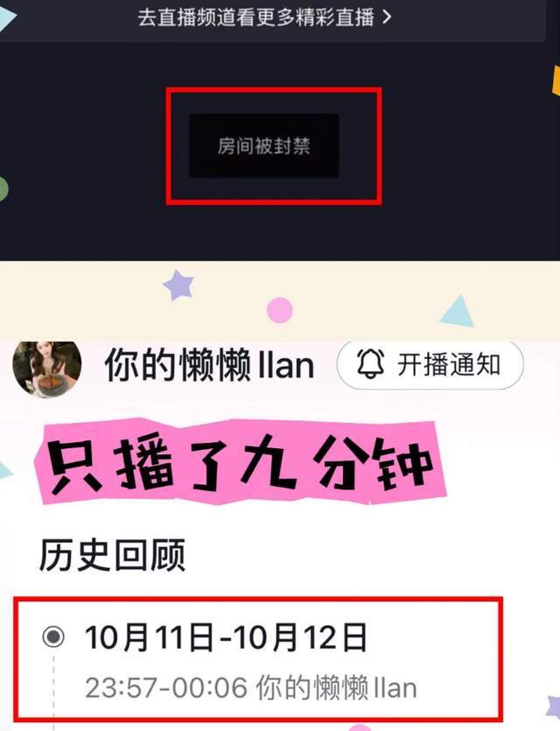
Task: Open the 23:57-00:06 broadcast record entry
Action: click(250, 687)
